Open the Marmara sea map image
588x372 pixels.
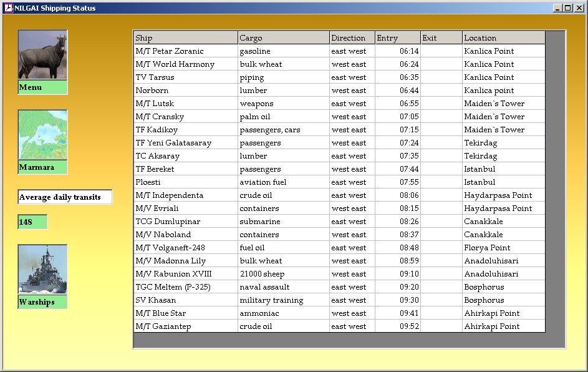click(42, 135)
